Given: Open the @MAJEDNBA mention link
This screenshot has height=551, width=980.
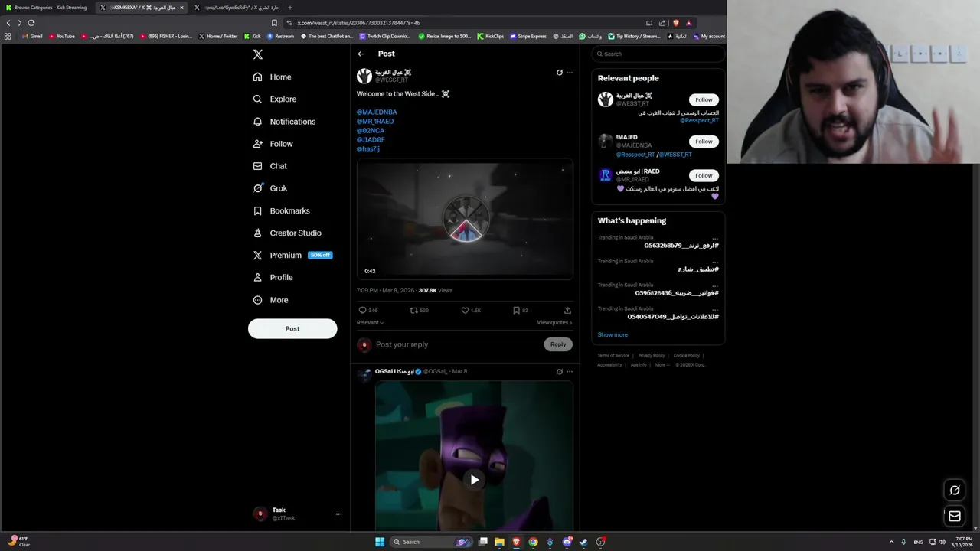Looking at the screenshot, I should coord(377,112).
